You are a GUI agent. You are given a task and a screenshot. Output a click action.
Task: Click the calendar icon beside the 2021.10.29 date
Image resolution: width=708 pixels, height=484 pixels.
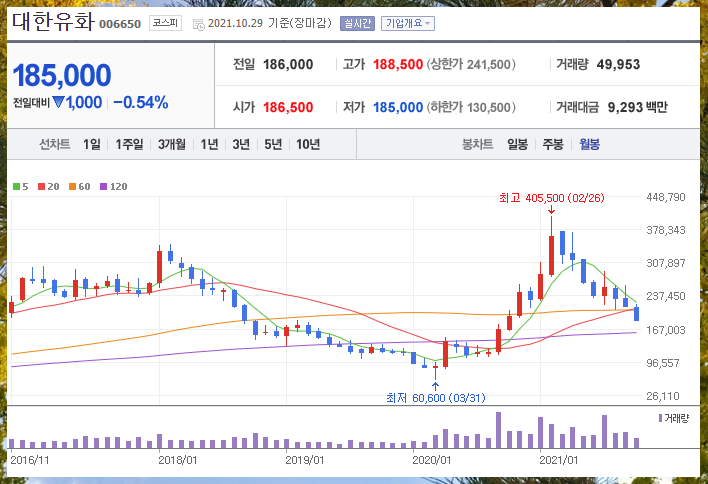(x=198, y=24)
